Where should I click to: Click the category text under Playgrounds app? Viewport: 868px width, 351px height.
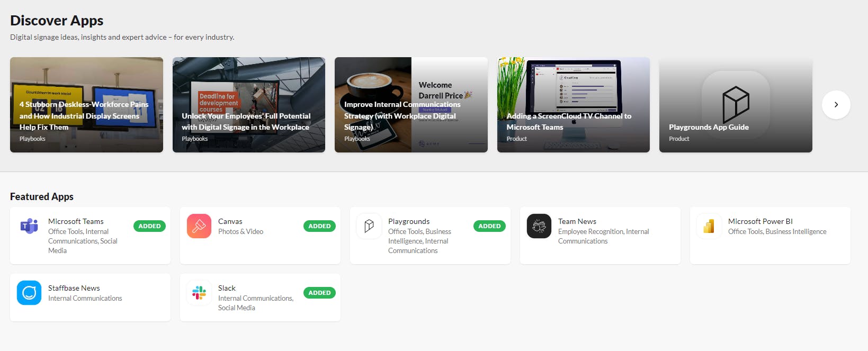(419, 241)
